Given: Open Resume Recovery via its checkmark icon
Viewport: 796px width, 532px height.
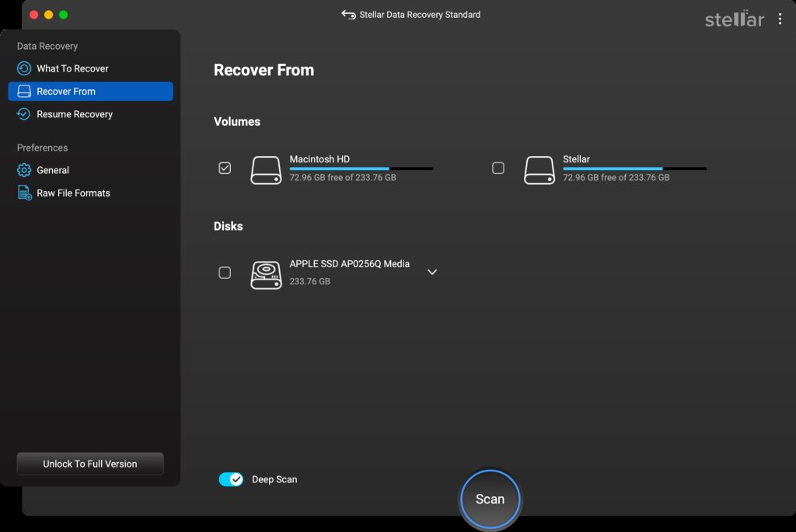Looking at the screenshot, I should point(24,114).
